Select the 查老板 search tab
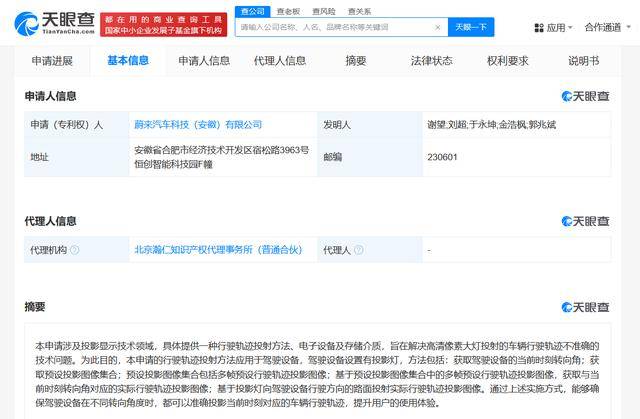The height and width of the screenshot is (419, 640). point(288,11)
